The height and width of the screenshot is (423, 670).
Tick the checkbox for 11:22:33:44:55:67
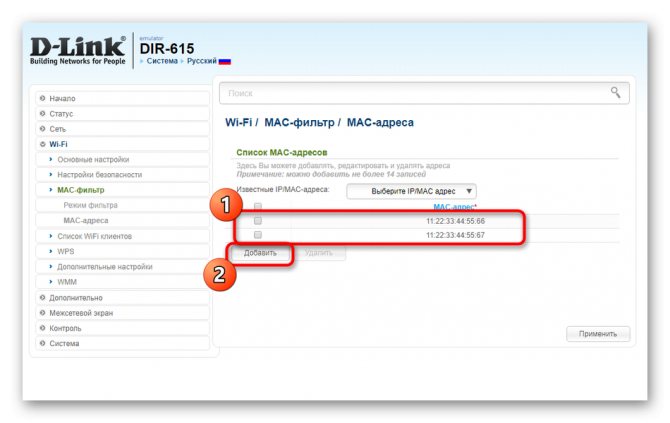pyautogui.click(x=258, y=235)
